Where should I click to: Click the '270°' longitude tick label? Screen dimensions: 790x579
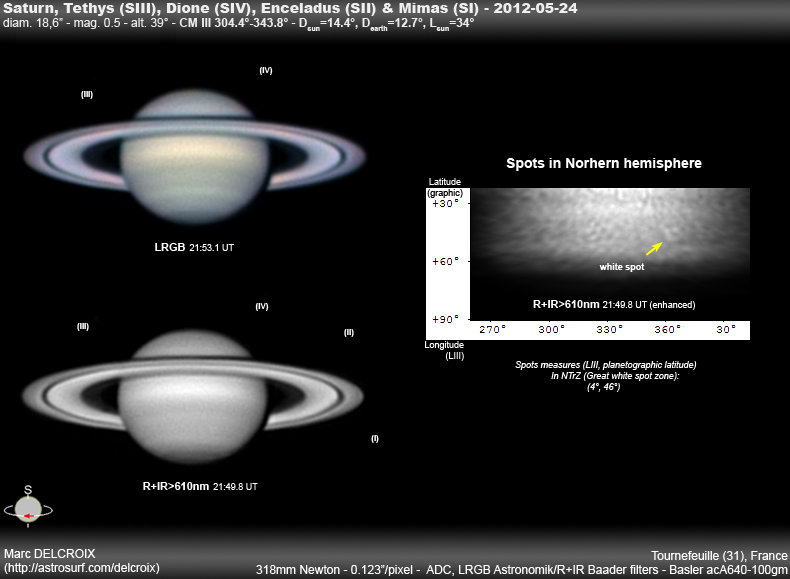[x=492, y=330]
